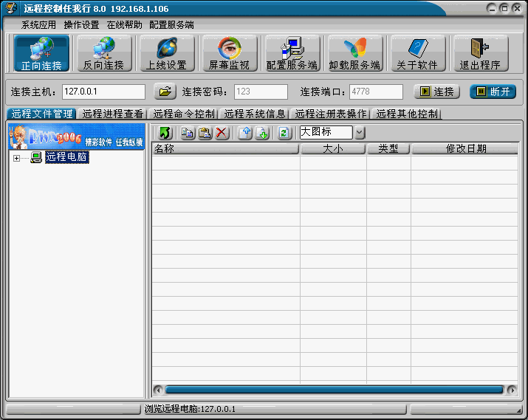Click 退出程序 exit program icon
This screenshot has height=420, width=528.
click(x=480, y=53)
